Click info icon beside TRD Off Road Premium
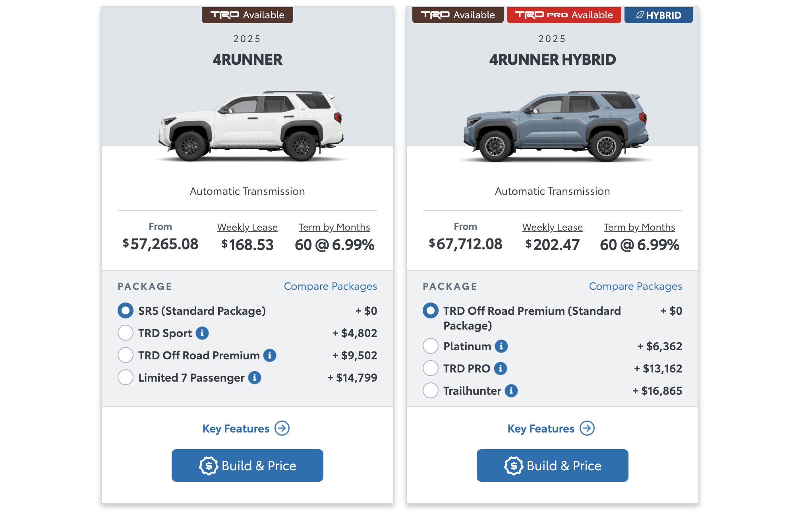Image resolution: width=812 pixels, height=512 pixels. tap(270, 355)
